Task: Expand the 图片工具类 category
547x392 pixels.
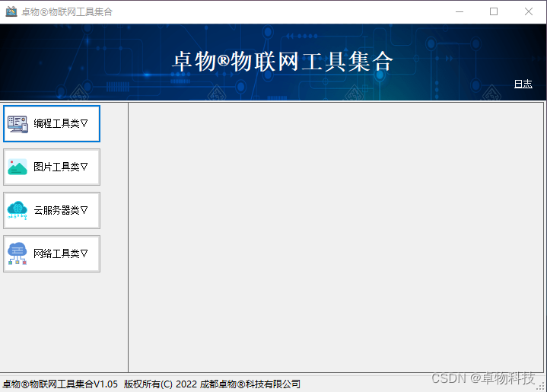Action: 52,167
